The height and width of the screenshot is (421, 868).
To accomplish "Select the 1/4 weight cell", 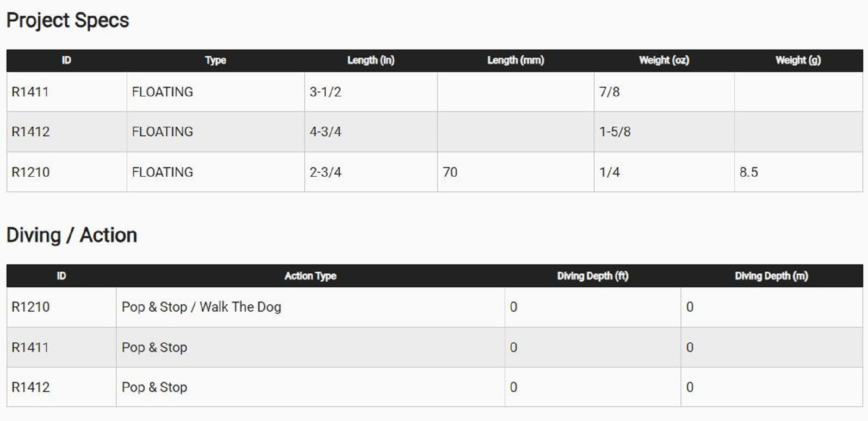I will pos(609,172).
